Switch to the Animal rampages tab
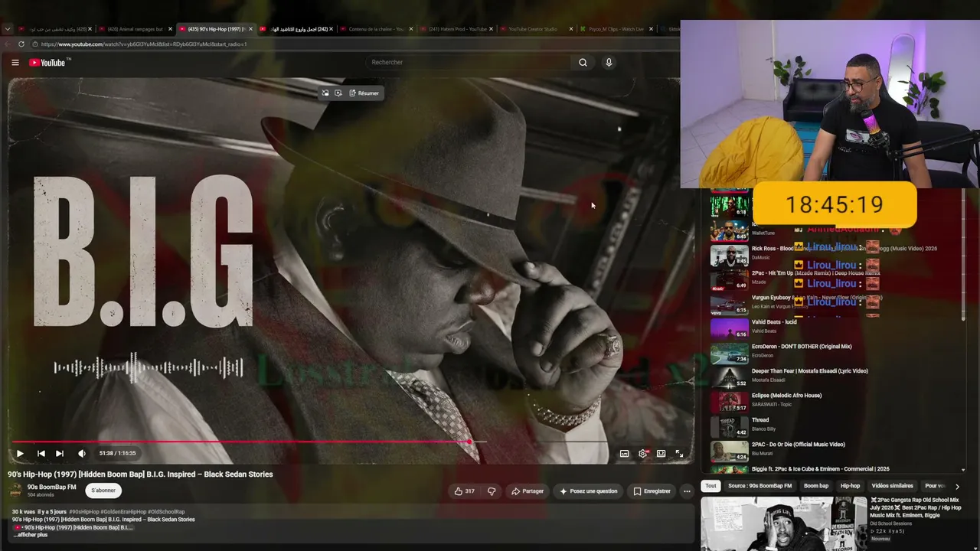Viewport: 980px width, 551px height. [136, 29]
